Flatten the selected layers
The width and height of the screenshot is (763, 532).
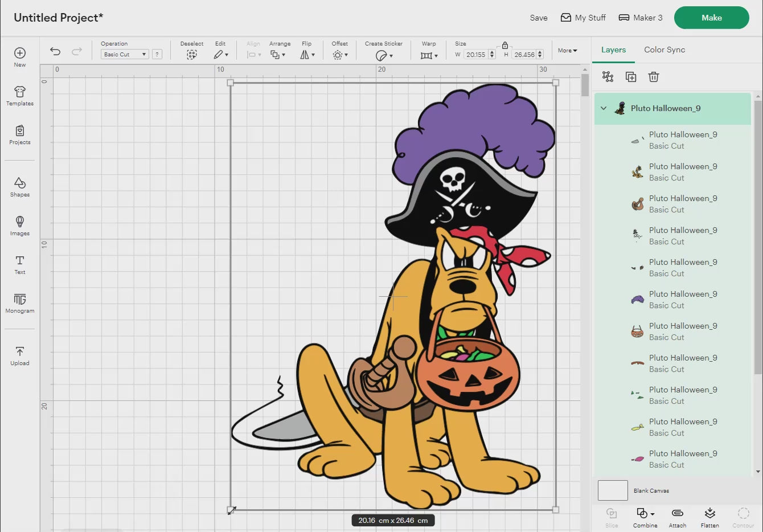coord(710,517)
